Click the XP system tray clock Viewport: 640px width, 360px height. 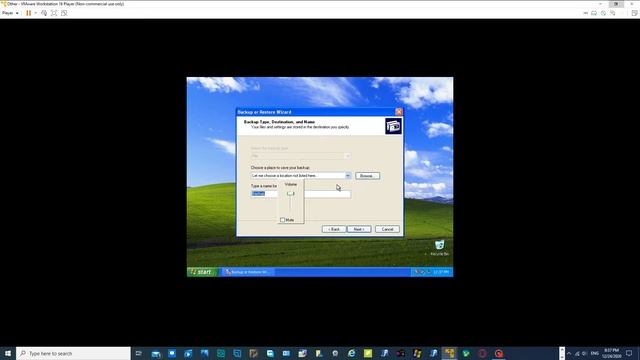[441, 272]
